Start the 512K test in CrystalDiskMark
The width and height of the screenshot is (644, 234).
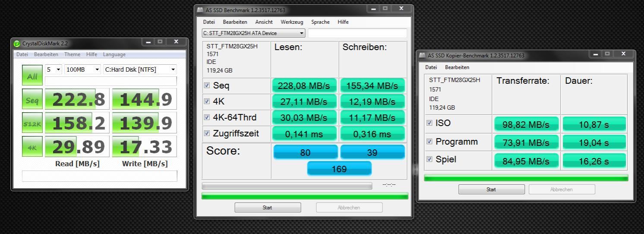coord(32,123)
